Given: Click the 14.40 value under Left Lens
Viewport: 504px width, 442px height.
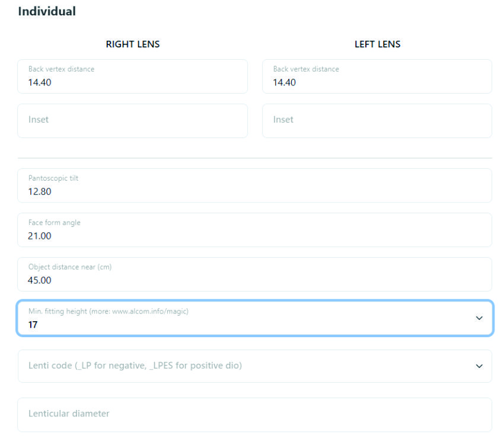Looking at the screenshot, I should pyautogui.click(x=285, y=82).
